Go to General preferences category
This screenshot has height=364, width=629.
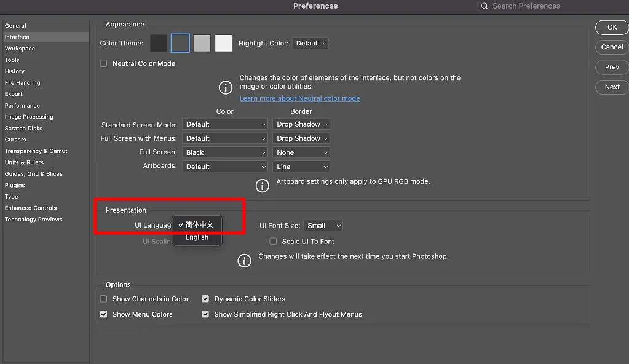(x=46, y=26)
